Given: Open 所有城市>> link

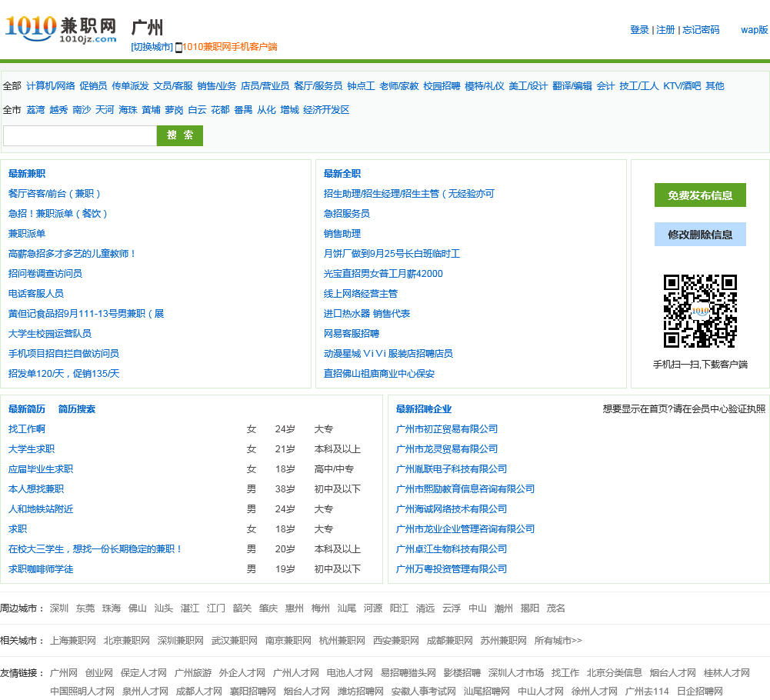Looking at the screenshot, I should point(558,641).
